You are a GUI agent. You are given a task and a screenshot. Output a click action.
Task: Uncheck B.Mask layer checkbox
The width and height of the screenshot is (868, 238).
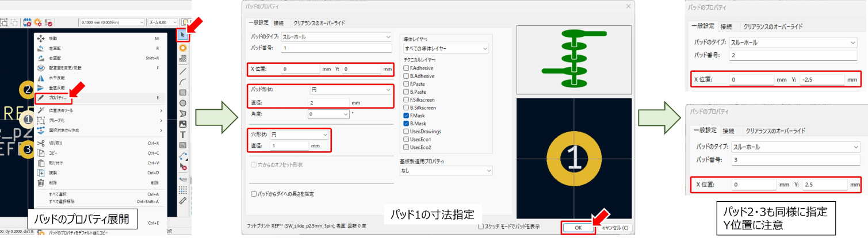(406, 123)
